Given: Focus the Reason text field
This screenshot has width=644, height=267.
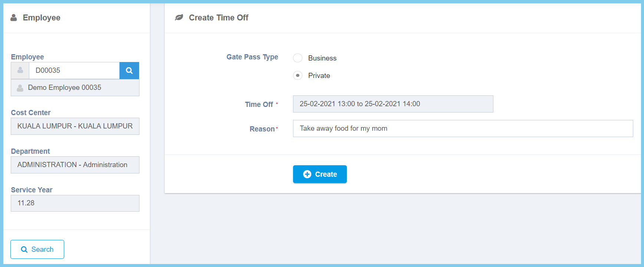Looking at the screenshot, I should (x=463, y=128).
